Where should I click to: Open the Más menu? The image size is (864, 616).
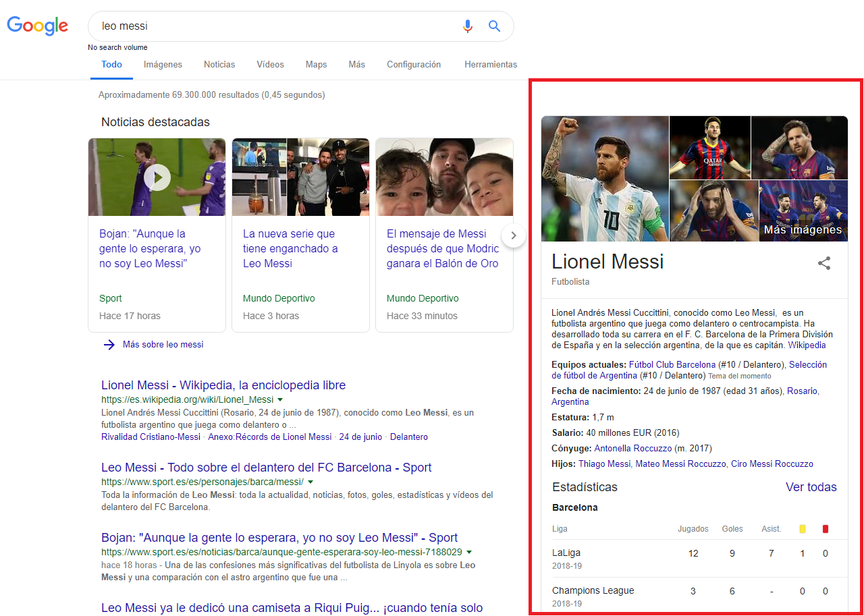pyautogui.click(x=357, y=65)
